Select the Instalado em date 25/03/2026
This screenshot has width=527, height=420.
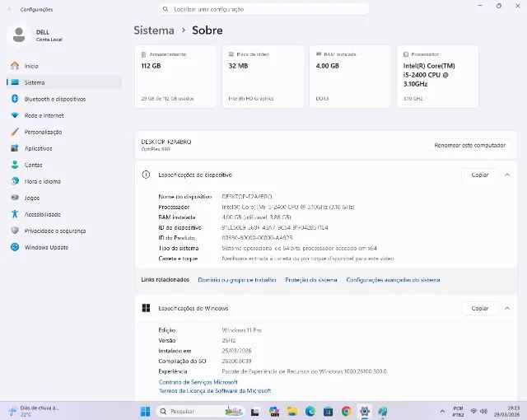pyautogui.click(x=236, y=351)
